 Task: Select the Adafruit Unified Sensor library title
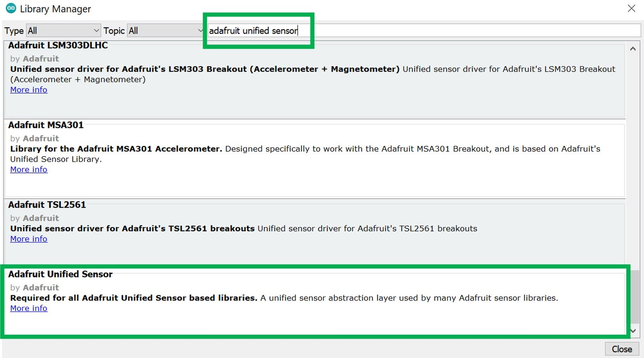click(60, 274)
